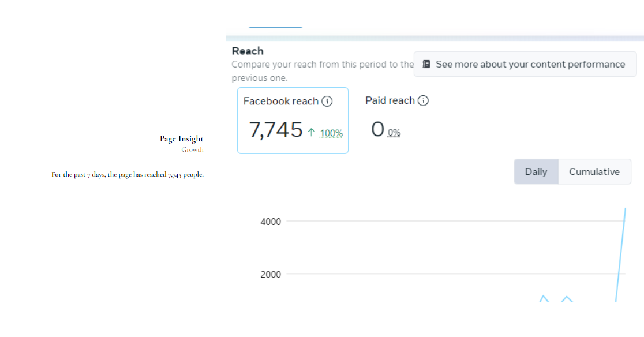The image size is (644, 337).
Task: Click the steep rising line on chart
Action: pyautogui.click(x=621, y=254)
